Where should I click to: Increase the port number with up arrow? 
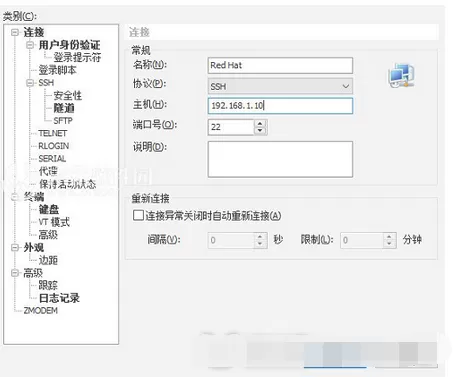(x=260, y=123)
